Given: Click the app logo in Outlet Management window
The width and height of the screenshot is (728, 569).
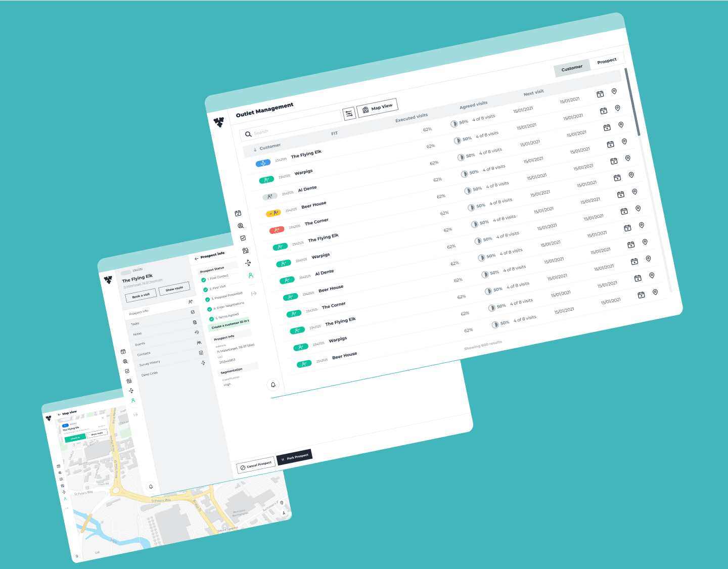Looking at the screenshot, I should click(x=219, y=122).
